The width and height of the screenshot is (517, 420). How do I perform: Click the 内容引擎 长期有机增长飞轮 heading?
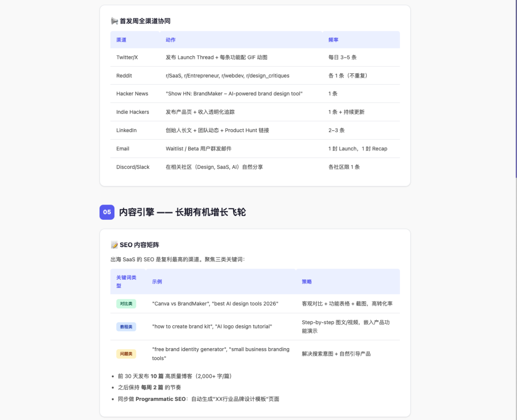click(182, 212)
